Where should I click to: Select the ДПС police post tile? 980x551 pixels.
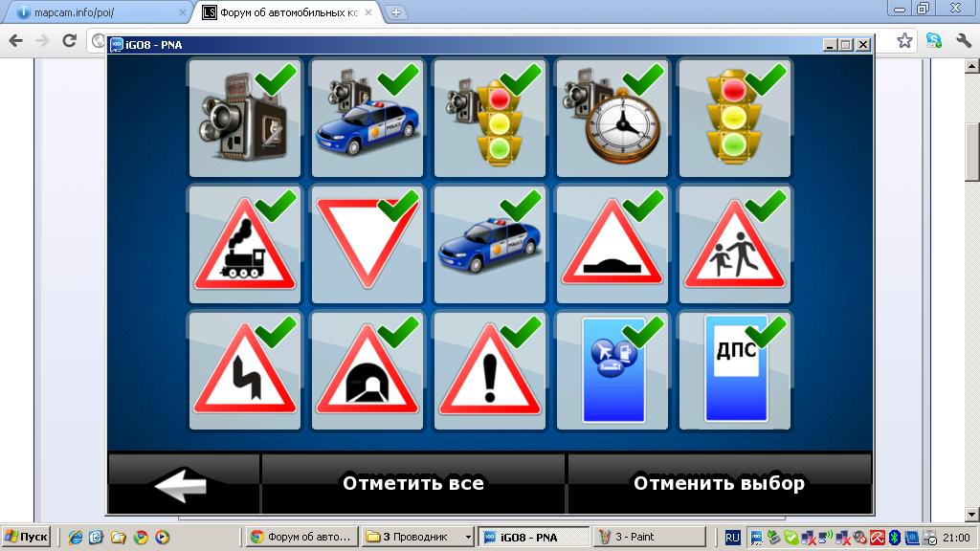(734, 371)
